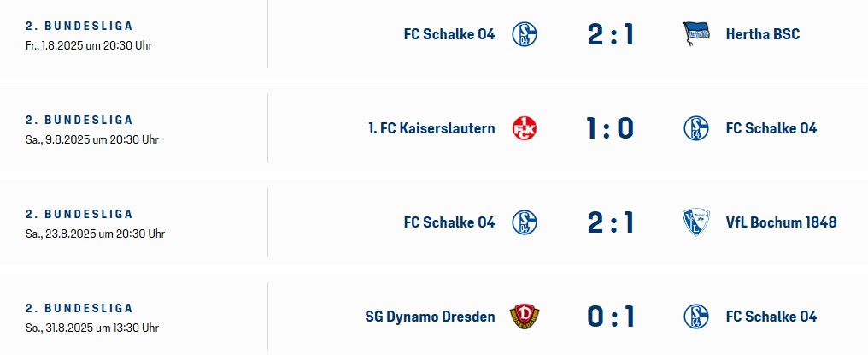Select the 0:1 score of Dresden match
Image resolution: width=868 pixels, height=355 pixels.
[x=610, y=317]
